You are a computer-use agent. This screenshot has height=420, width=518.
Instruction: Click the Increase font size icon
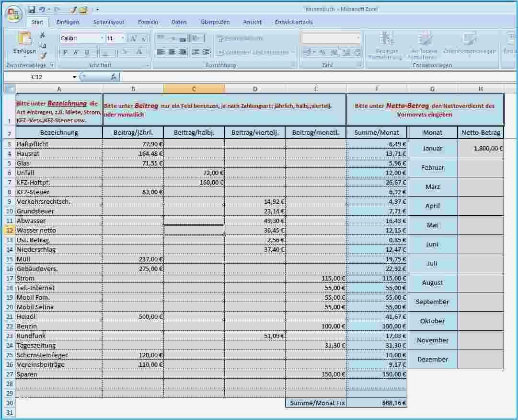coord(133,39)
